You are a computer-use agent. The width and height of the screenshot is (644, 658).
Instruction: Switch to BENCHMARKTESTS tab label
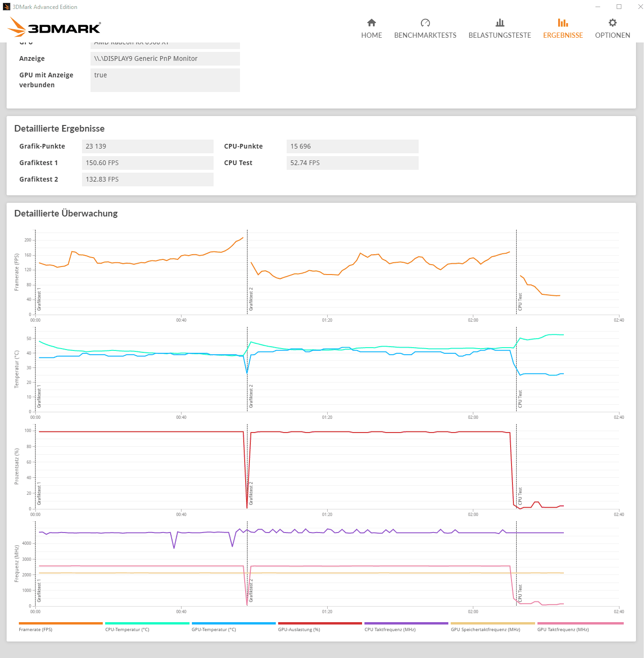click(x=425, y=35)
